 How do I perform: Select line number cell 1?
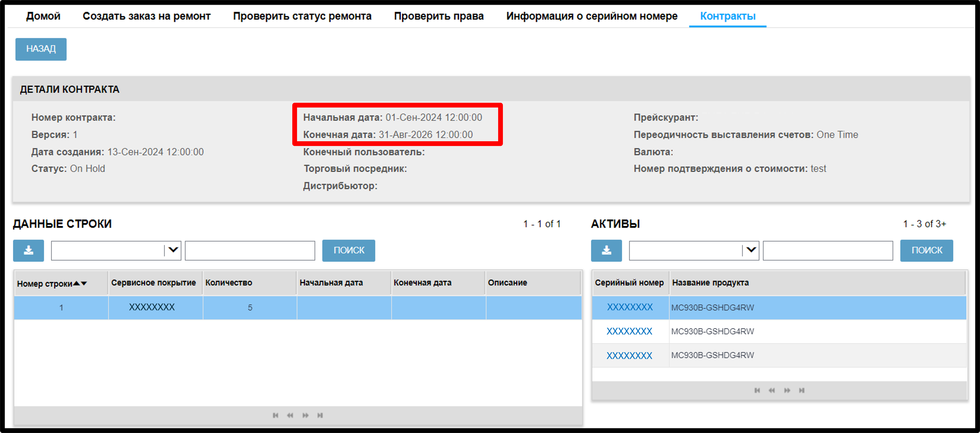click(x=61, y=307)
